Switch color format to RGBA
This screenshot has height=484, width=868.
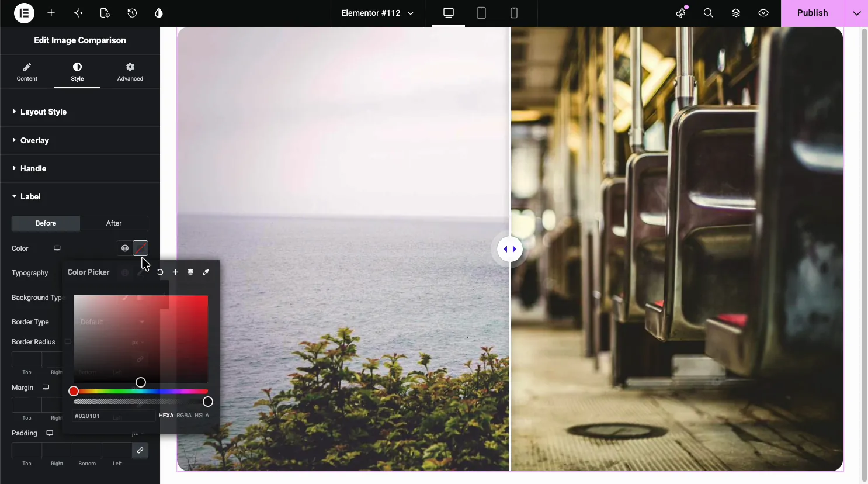click(x=184, y=416)
